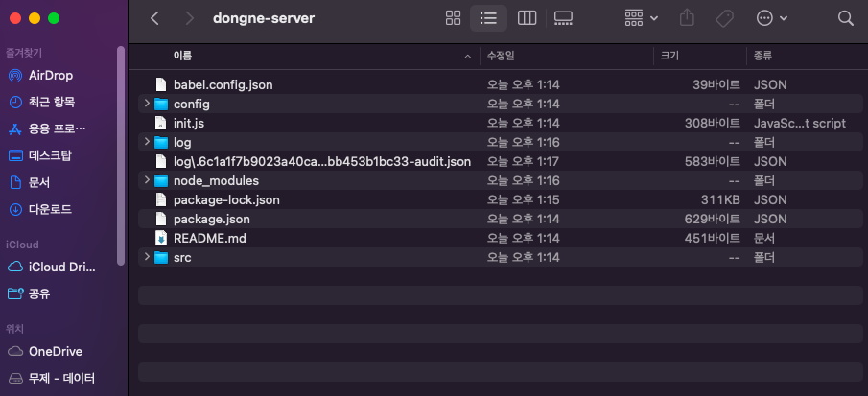
Task: Expand the node_modules folder disclosure arrow
Action: coord(146,180)
